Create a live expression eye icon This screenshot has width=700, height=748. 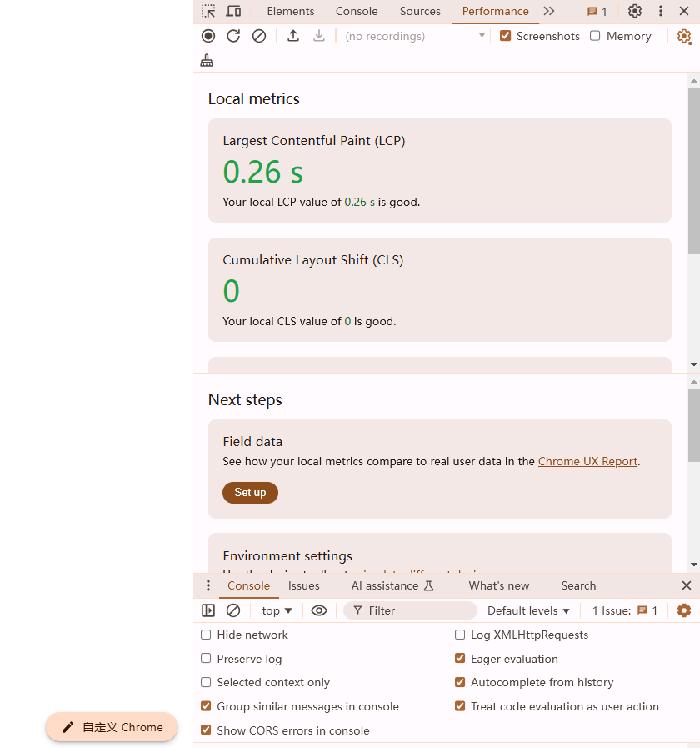tap(319, 610)
